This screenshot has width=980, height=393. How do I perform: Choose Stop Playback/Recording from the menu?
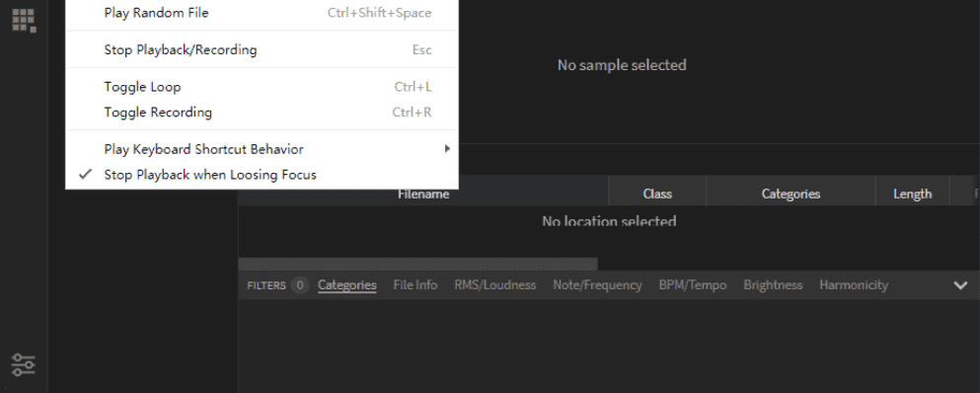[x=262, y=49]
